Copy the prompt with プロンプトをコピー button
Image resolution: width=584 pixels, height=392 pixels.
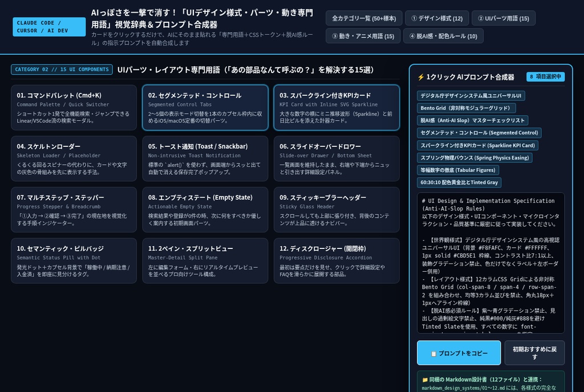(459, 353)
